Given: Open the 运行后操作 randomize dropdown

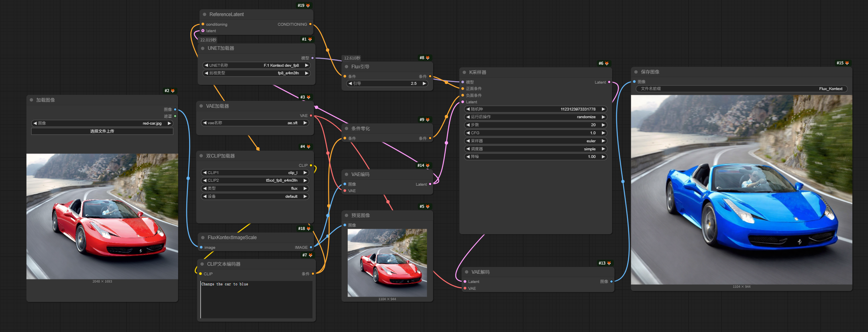Looking at the screenshot, I should pos(536,117).
